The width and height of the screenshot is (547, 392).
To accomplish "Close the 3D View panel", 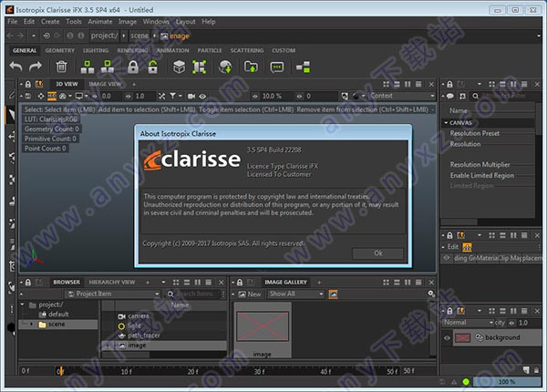I will (431, 85).
